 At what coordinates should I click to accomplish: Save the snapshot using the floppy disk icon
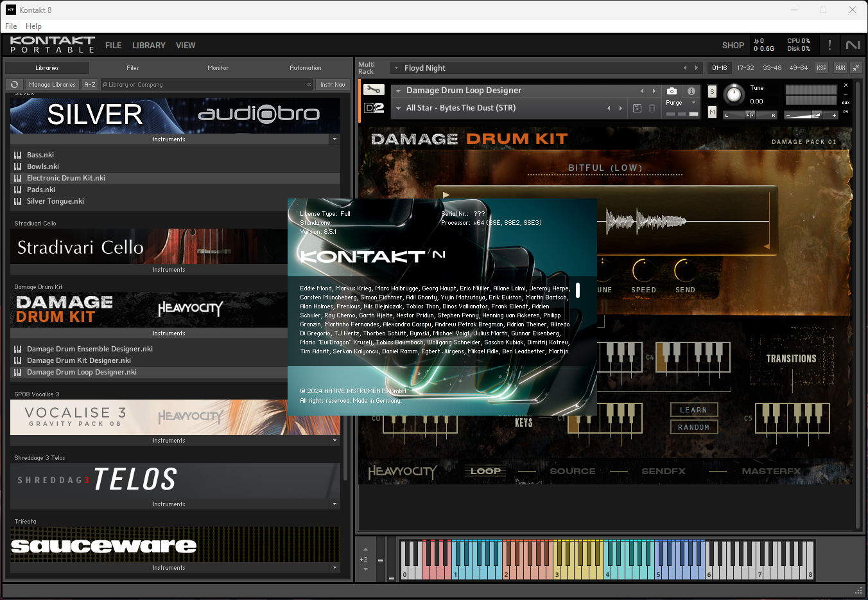tap(637, 108)
